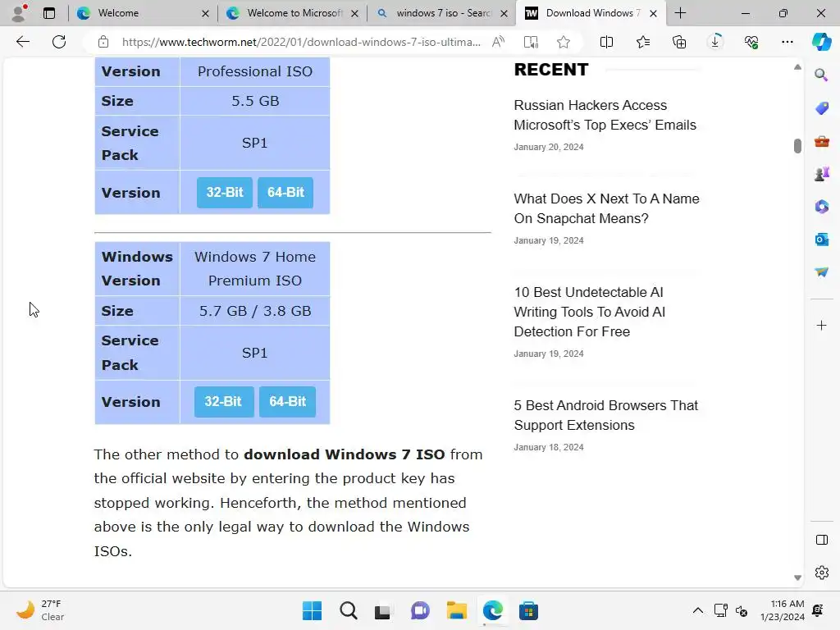This screenshot has height=630, width=840.
Task: Add this page to favorites star
Action: (x=563, y=42)
